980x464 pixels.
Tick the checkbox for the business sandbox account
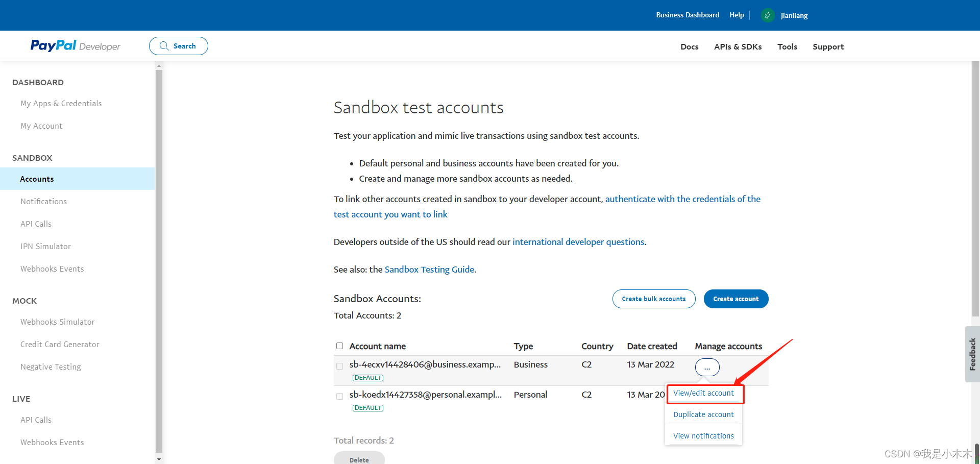click(x=339, y=366)
